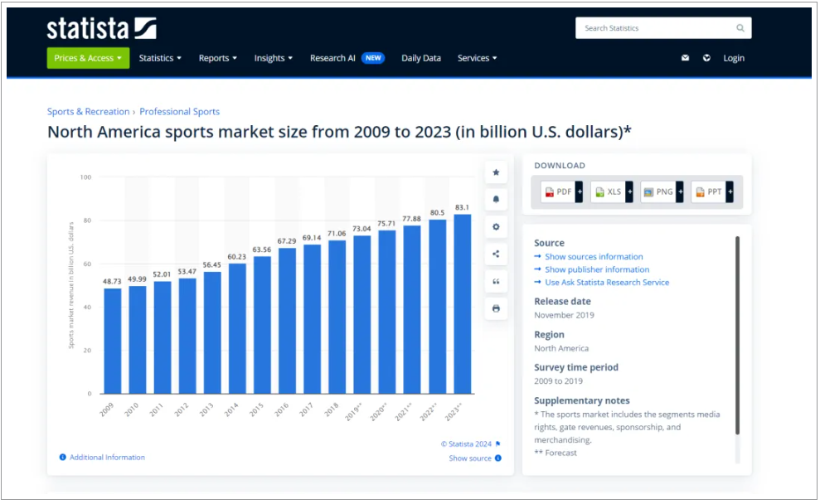Screen dimensions: 820x504
Task: Click the bell notification icon beside chart
Action: pyautogui.click(x=496, y=200)
